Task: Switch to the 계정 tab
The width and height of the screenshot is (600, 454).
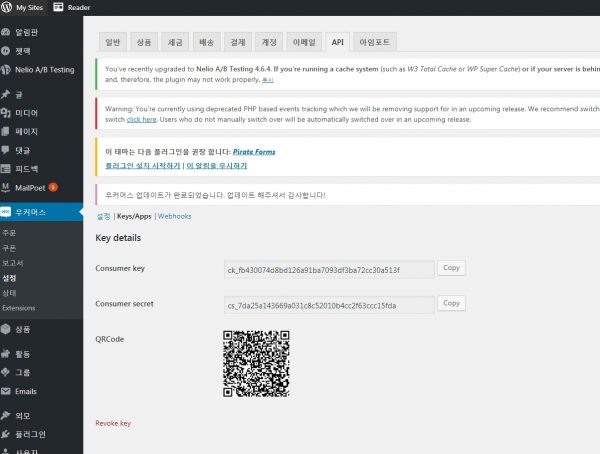Action: click(x=269, y=42)
